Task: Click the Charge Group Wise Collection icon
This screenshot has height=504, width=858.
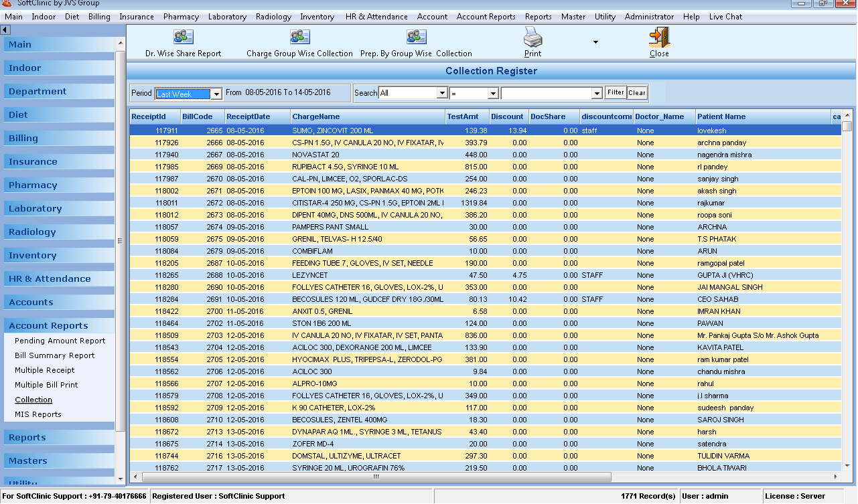Action: click(299, 37)
